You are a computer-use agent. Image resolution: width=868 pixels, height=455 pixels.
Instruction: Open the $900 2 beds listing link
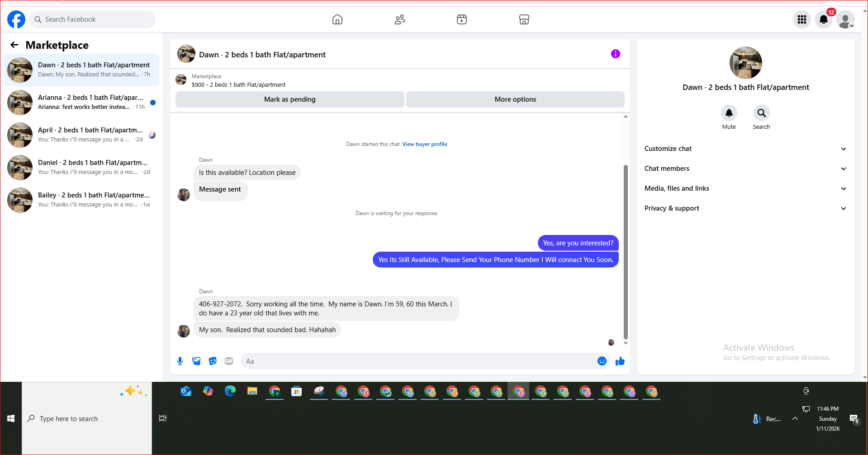(238, 84)
